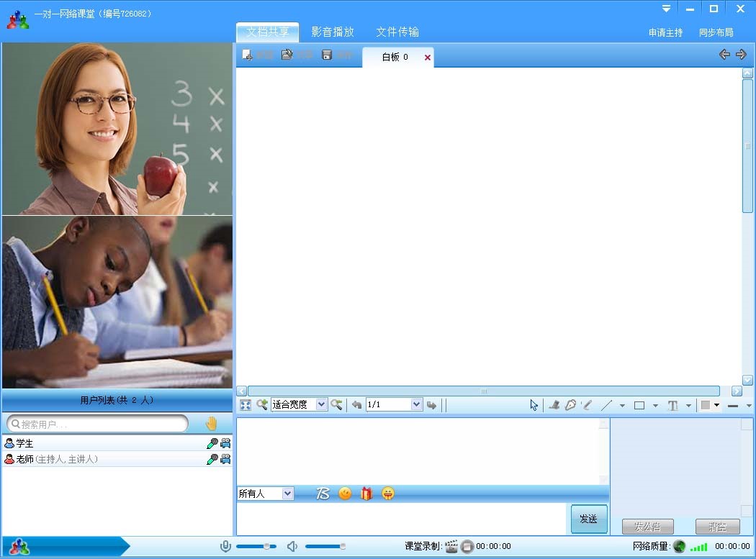Click the bottom-left classroom logo icon
Image resolution: width=756 pixels, height=559 pixels.
point(19,547)
